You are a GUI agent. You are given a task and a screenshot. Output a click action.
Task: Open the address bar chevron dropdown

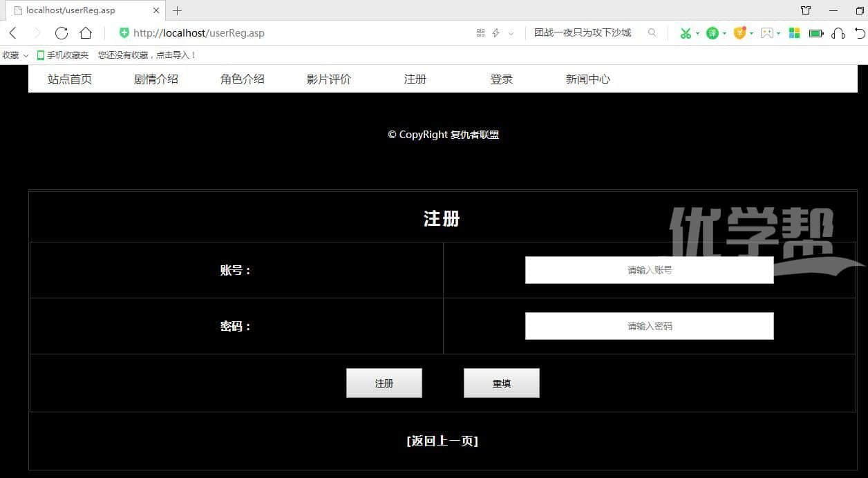click(511, 33)
